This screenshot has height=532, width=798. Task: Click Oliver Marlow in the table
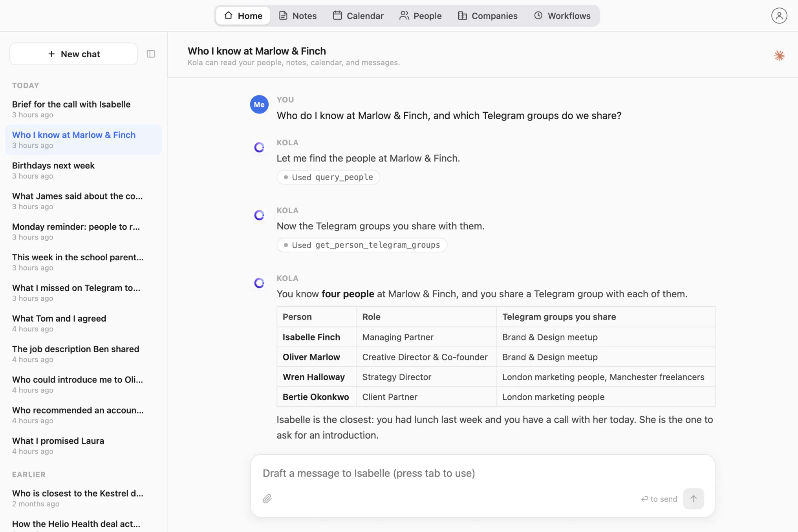tap(311, 357)
